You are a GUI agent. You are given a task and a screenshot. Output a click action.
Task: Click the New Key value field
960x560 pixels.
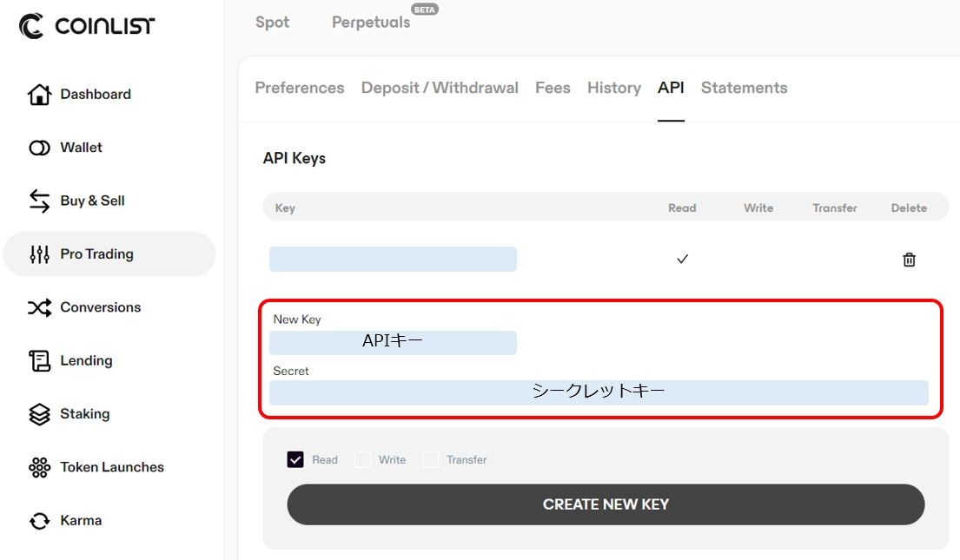(393, 343)
